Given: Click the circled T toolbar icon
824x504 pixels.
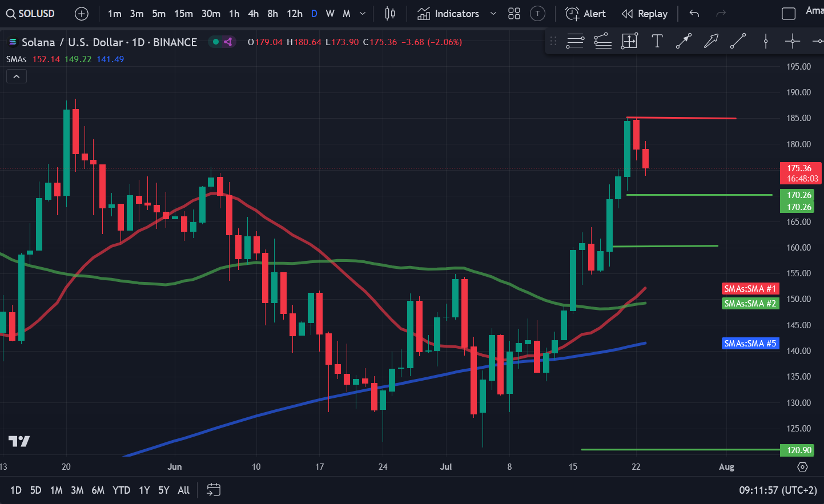Looking at the screenshot, I should tap(537, 14).
